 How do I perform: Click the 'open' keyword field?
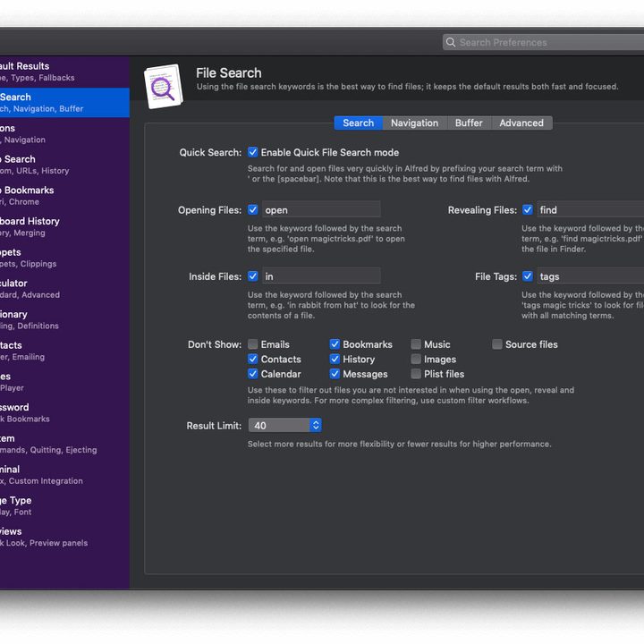[321, 209]
